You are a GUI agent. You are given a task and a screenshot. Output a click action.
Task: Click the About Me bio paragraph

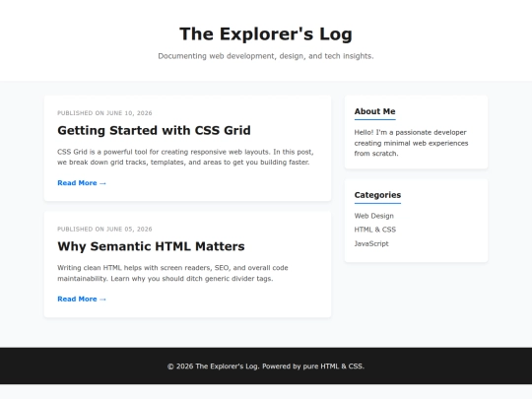coord(411,143)
